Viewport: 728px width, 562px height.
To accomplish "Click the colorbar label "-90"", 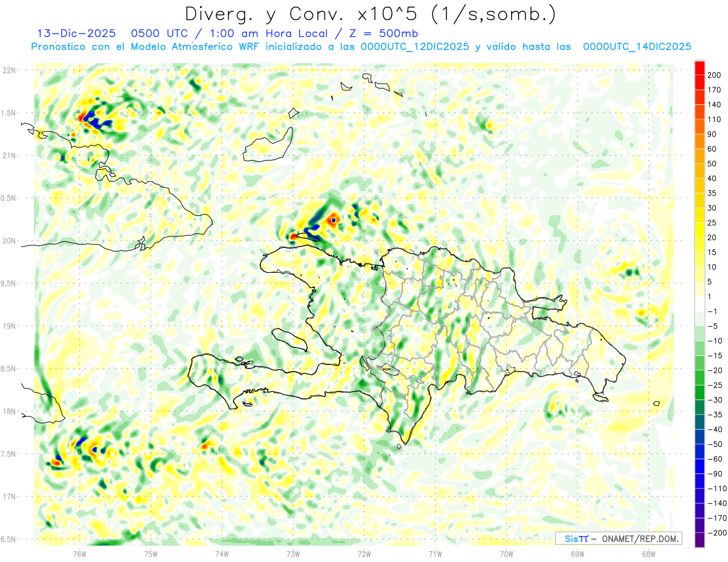I will point(715,473).
